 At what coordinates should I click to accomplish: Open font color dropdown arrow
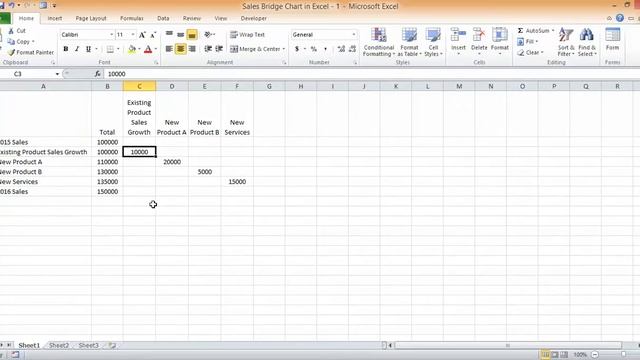[x=156, y=49]
